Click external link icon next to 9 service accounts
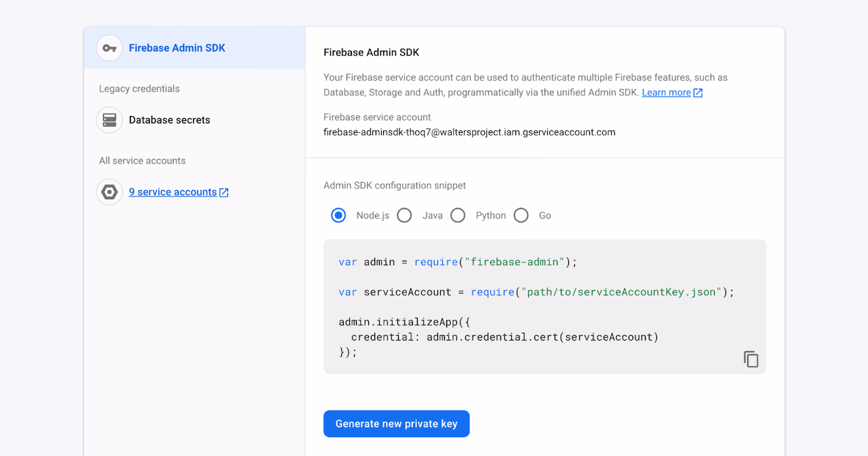This screenshot has height=456, width=868. 224,193
